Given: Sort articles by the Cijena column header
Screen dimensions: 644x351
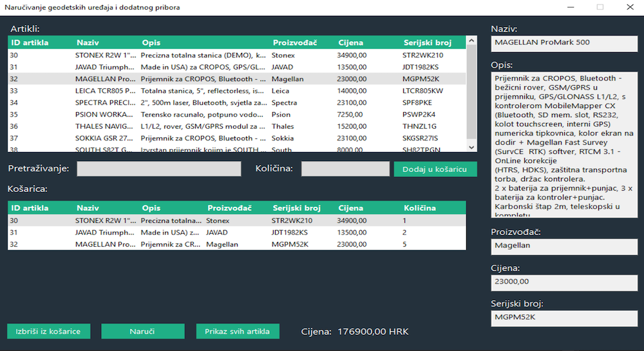Looking at the screenshot, I should point(351,43).
